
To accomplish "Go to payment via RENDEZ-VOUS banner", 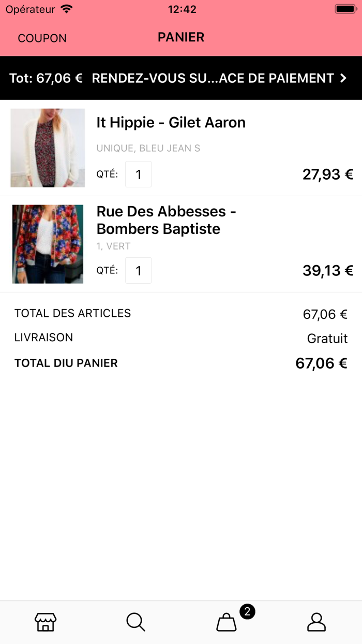I will click(213, 78).
